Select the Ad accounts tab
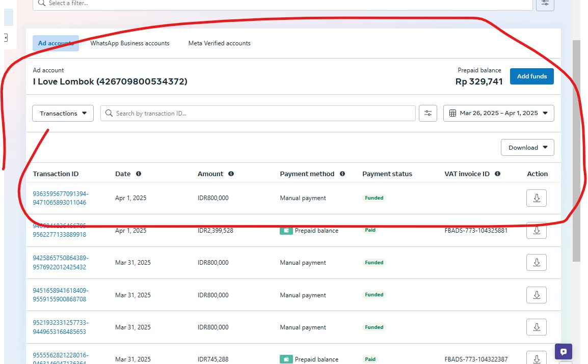 click(56, 43)
